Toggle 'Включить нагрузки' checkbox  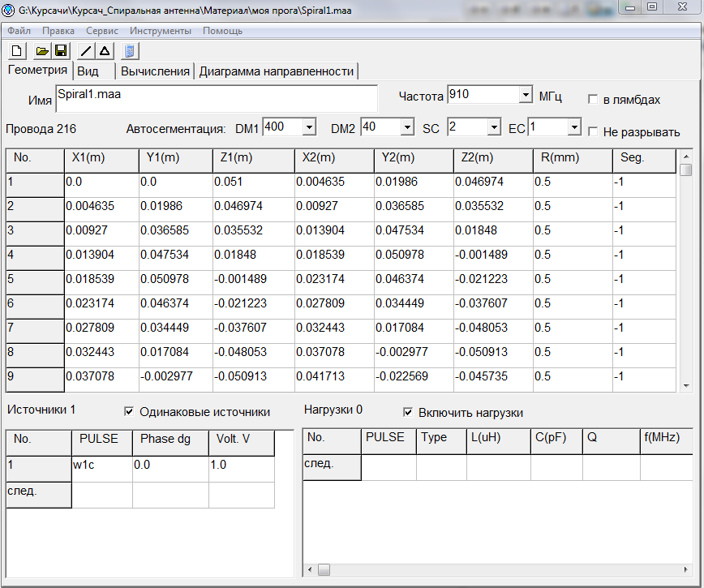(x=408, y=412)
